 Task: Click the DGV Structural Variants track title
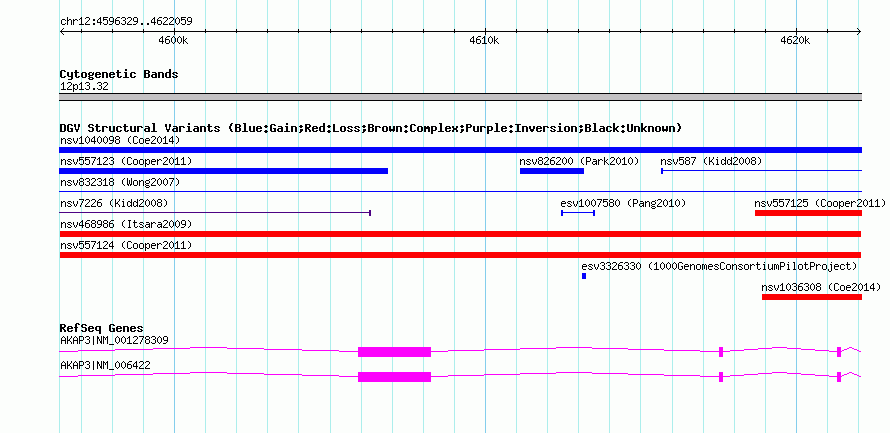pyautogui.click(x=371, y=128)
